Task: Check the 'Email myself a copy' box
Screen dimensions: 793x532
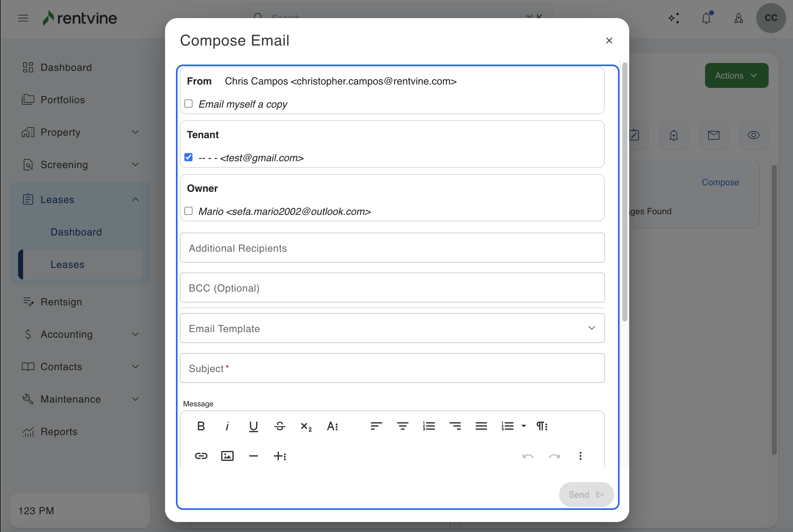Action: click(x=188, y=104)
